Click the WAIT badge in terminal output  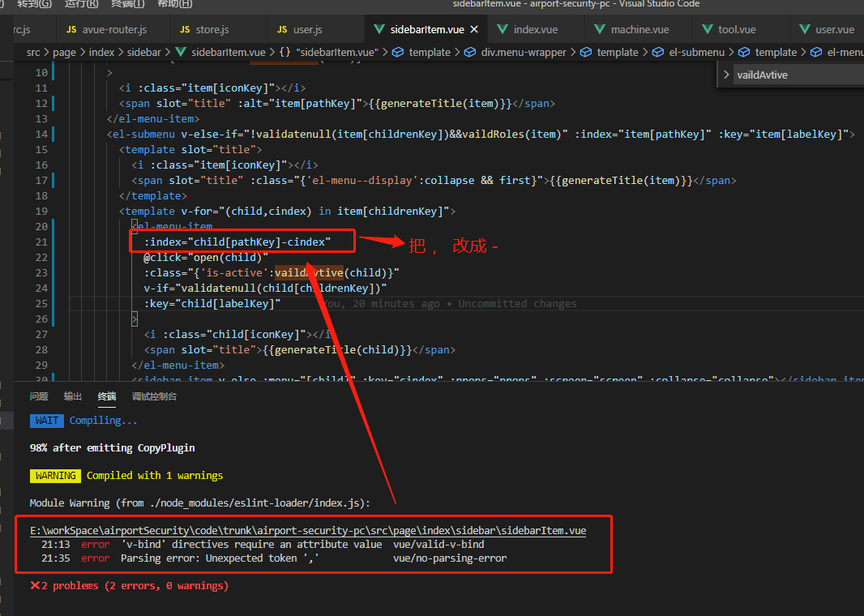[47, 421]
